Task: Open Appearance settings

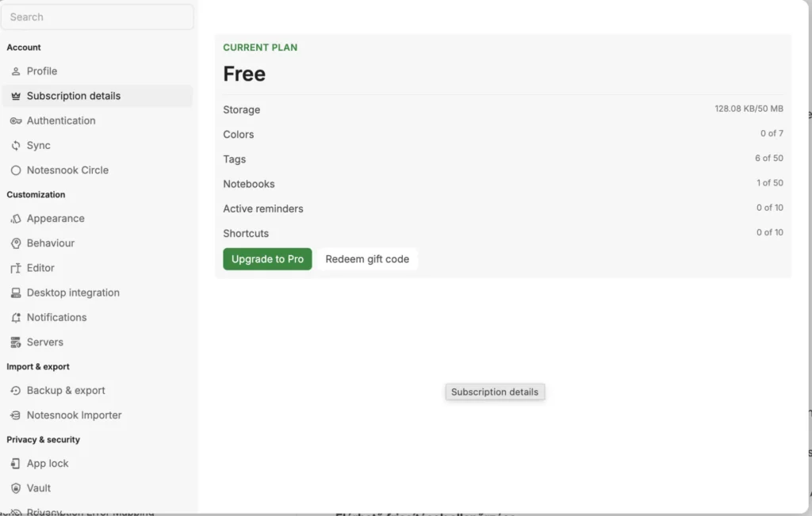Action: pos(98,219)
